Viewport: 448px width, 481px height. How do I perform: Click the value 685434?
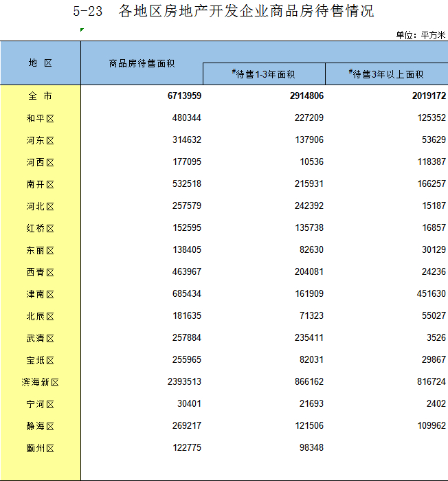click(187, 294)
